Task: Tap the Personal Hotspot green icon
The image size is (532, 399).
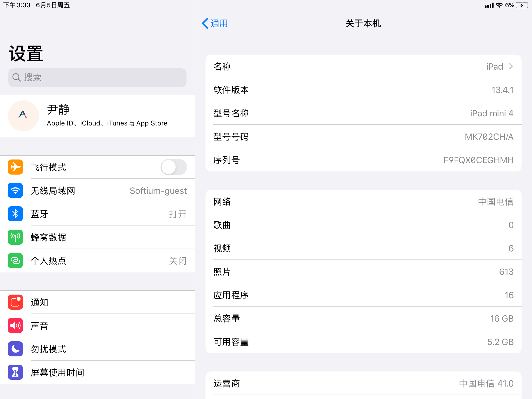Action: 15,261
